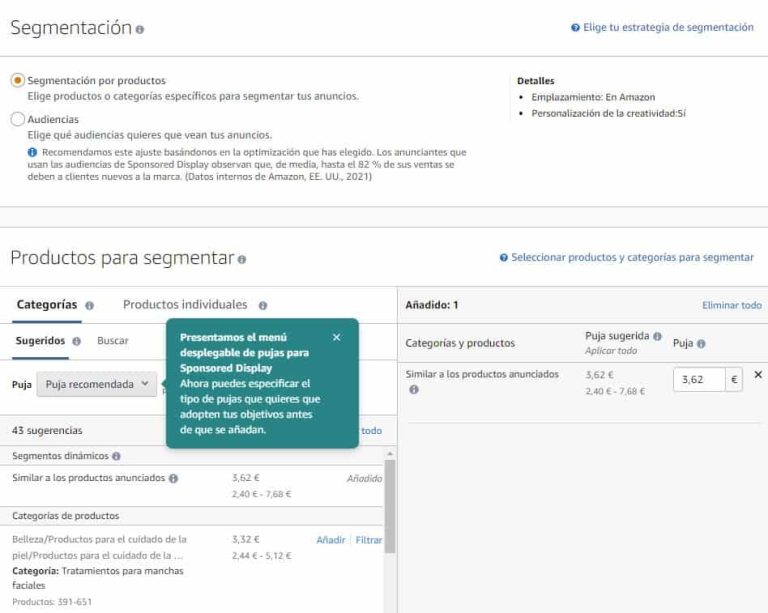The width and height of the screenshot is (768, 613).
Task: Click '43 sugerencias' count text
Action: coord(47,430)
